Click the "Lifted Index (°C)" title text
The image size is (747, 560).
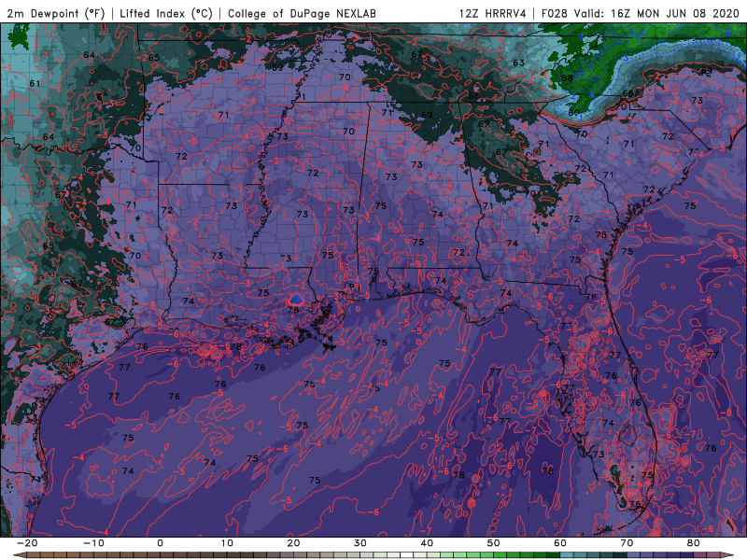point(166,13)
